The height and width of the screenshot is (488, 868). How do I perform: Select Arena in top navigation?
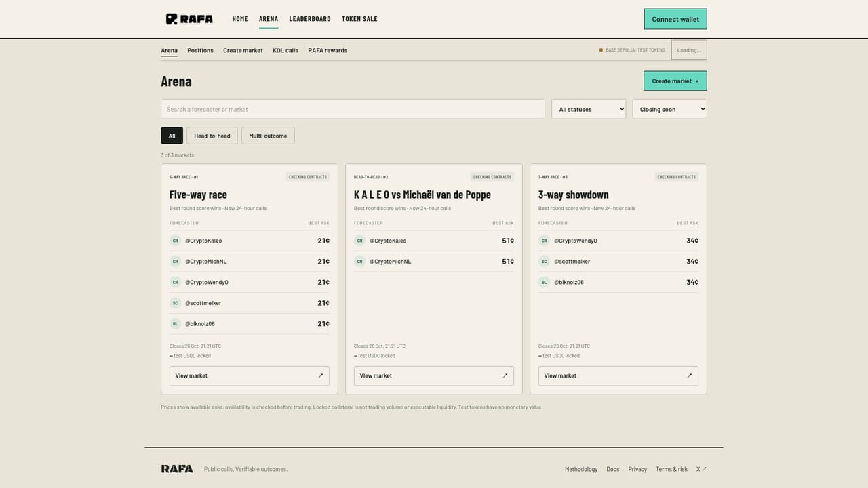point(269,19)
